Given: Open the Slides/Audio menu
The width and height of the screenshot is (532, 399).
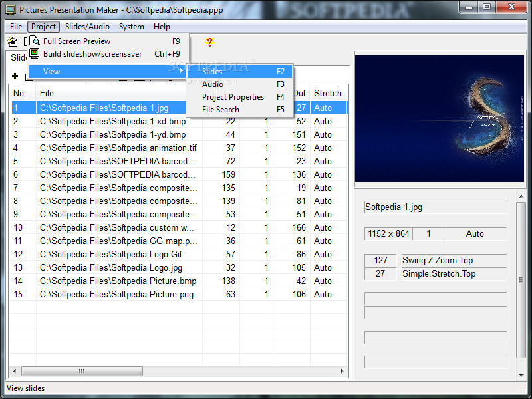Looking at the screenshot, I should pyautogui.click(x=87, y=27).
